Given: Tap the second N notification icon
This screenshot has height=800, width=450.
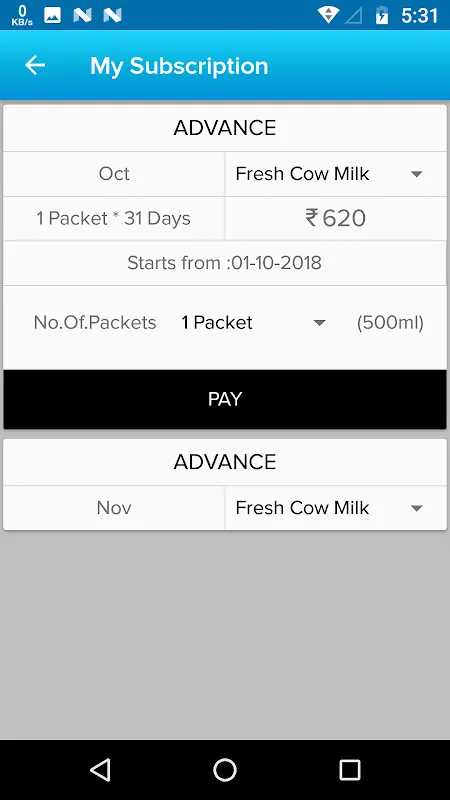Looking at the screenshot, I should tap(112, 15).
